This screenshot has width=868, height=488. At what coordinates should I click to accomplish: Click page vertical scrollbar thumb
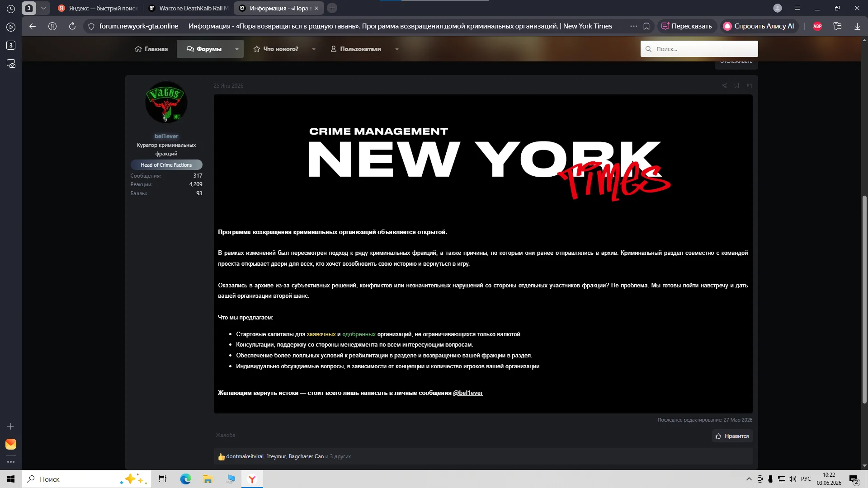864,299
